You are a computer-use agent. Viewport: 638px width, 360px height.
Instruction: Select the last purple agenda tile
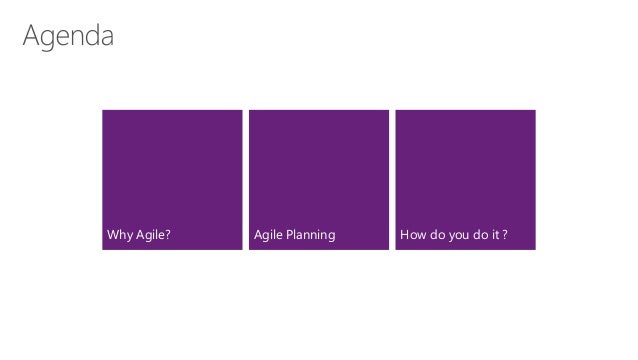pos(465,180)
